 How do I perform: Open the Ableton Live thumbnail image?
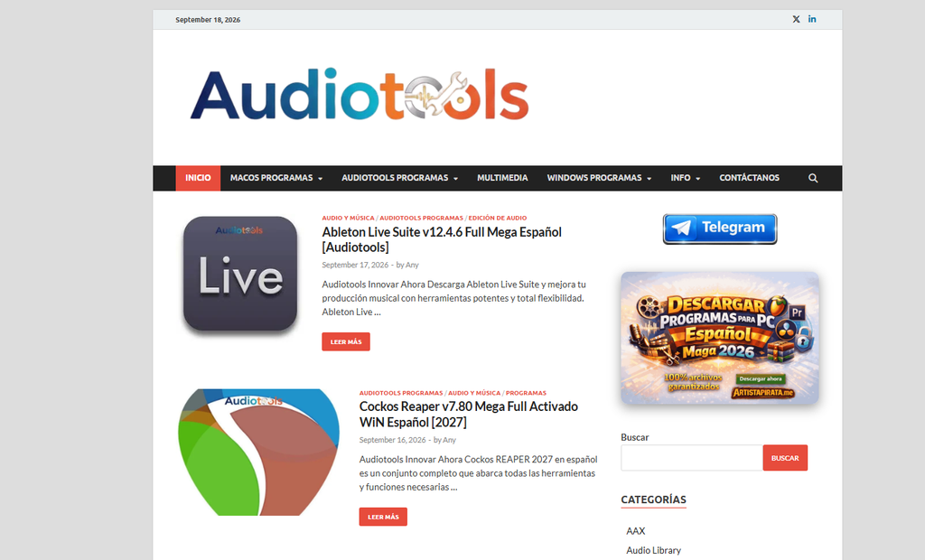240,274
